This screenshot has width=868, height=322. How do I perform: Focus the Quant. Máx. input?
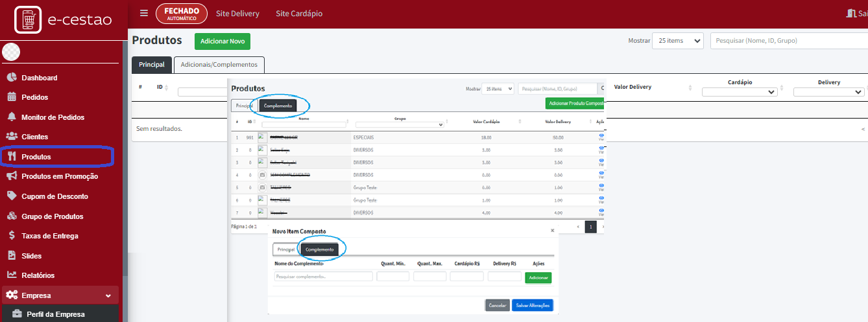pyautogui.click(x=430, y=277)
